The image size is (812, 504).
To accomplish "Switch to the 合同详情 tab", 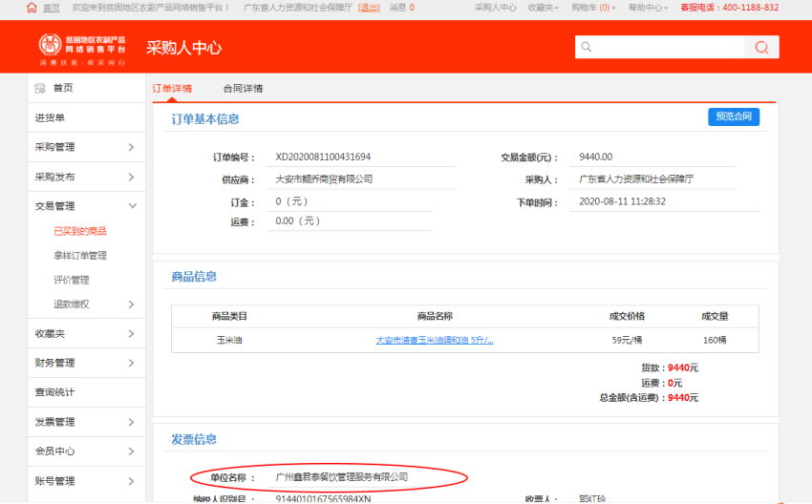I will point(243,89).
